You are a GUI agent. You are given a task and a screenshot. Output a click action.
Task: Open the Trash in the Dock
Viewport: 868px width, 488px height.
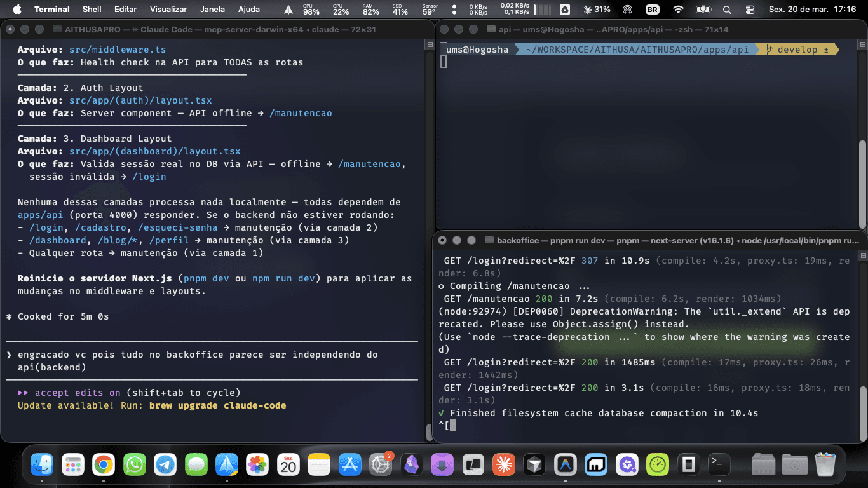click(x=825, y=464)
